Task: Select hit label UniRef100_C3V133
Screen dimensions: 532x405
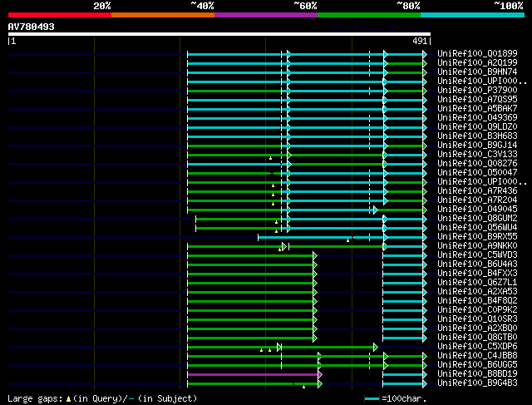Action: (477, 154)
